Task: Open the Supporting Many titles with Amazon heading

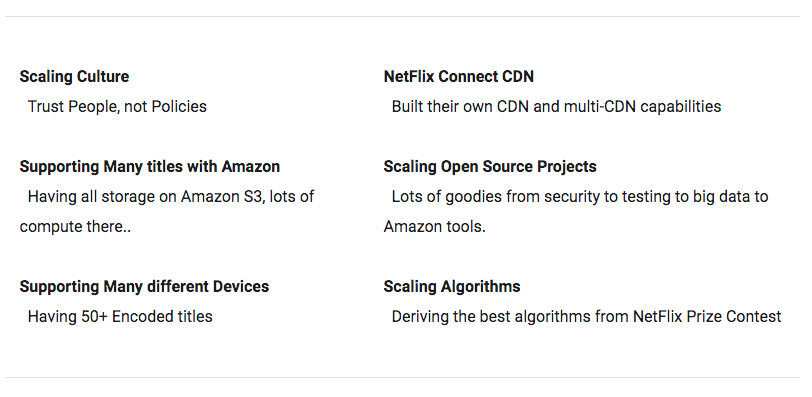Action: pos(150,167)
